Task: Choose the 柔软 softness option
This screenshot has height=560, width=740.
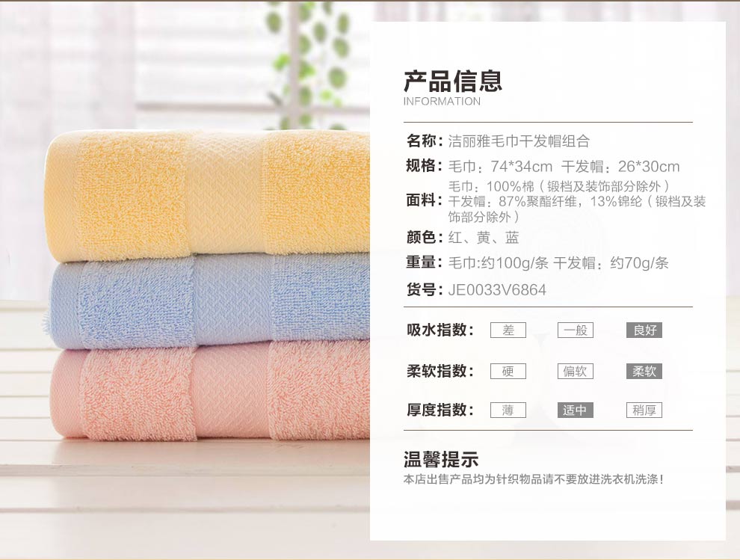Action: pos(644,371)
